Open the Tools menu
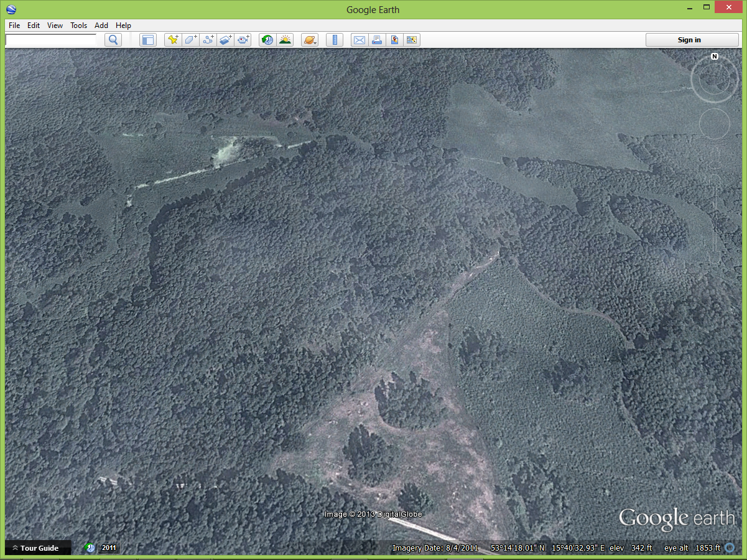Image resolution: width=747 pixels, height=560 pixels. tap(78, 26)
